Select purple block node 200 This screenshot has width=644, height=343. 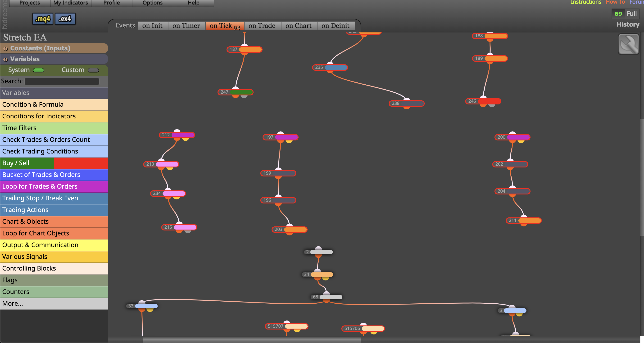pos(512,137)
